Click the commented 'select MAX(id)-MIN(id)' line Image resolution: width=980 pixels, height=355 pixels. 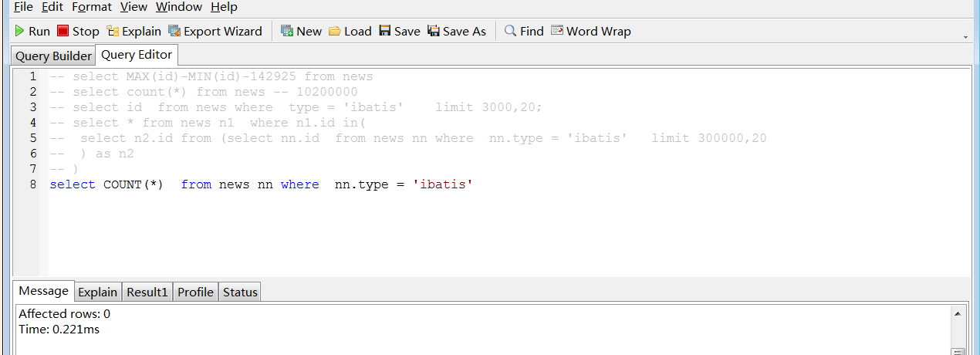[211, 76]
